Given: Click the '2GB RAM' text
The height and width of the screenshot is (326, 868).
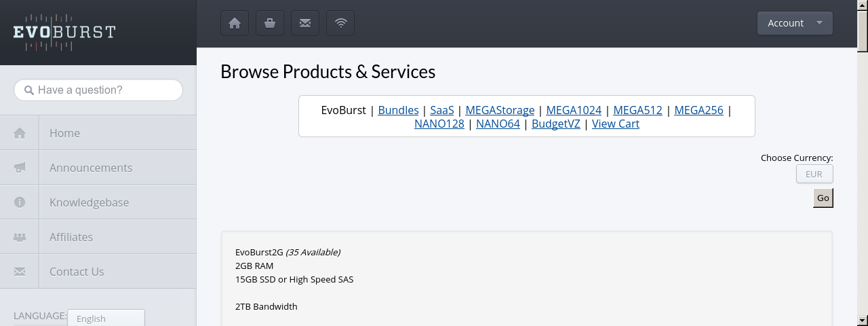Looking at the screenshot, I should (254, 266).
